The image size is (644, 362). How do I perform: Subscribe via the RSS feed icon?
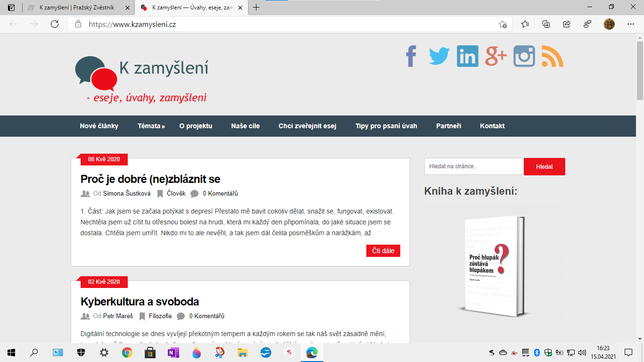click(551, 57)
